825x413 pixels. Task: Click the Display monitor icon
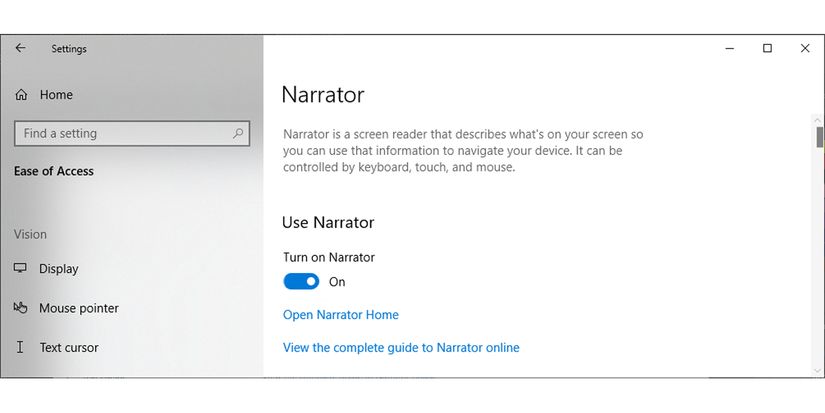coord(21,269)
